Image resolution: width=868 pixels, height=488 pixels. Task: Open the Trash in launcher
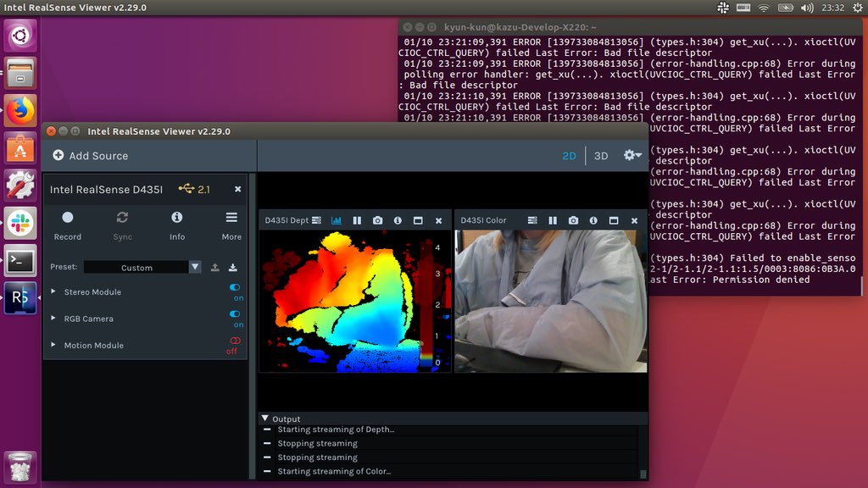[20, 467]
